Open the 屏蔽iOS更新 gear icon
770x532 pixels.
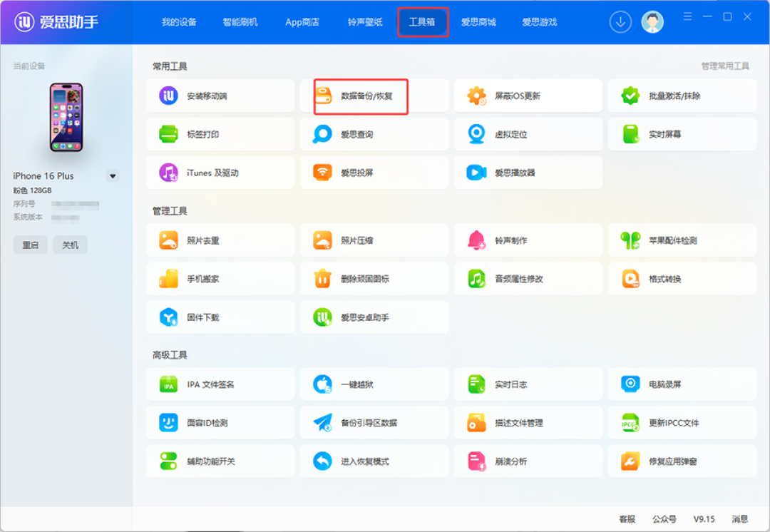point(476,96)
